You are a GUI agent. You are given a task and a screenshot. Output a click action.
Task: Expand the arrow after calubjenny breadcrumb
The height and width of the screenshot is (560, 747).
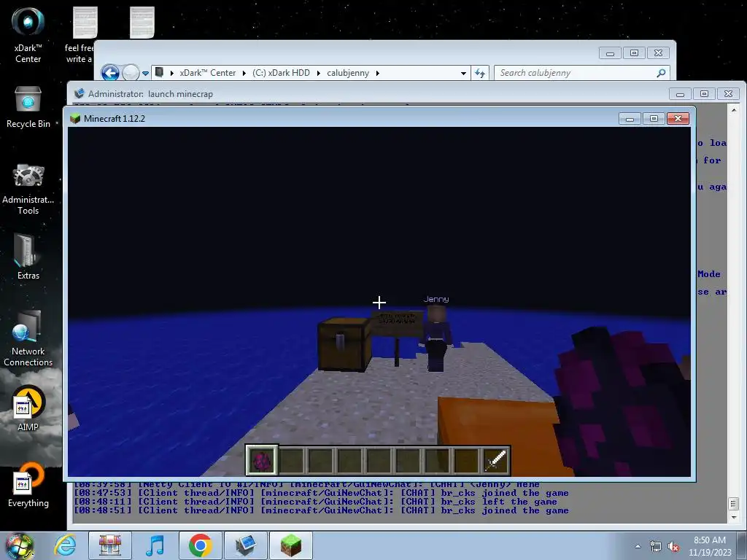(x=378, y=73)
